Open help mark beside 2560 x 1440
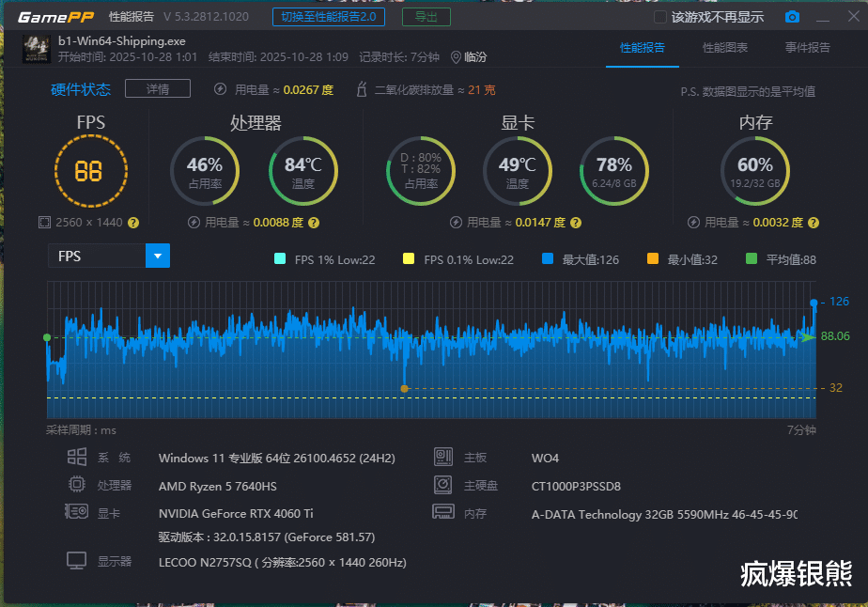Image resolution: width=868 pixels, height=607 pixels. tap(133, 223)
